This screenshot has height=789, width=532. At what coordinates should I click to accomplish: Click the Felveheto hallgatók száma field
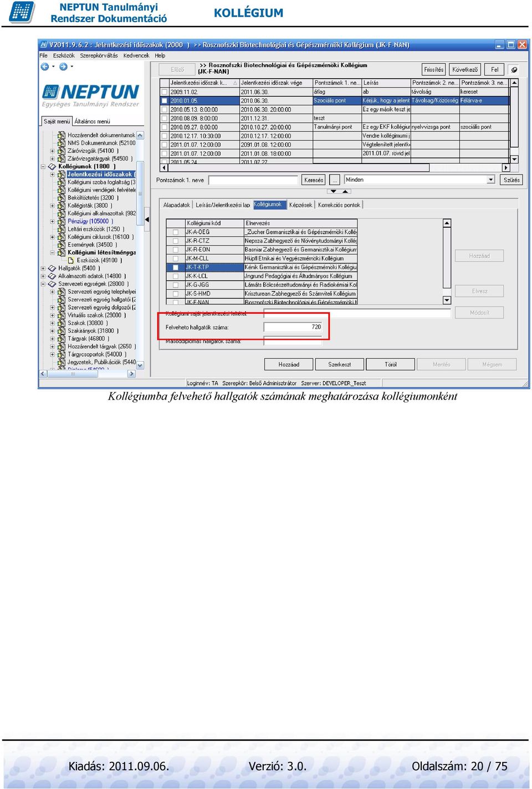(293, 327)
